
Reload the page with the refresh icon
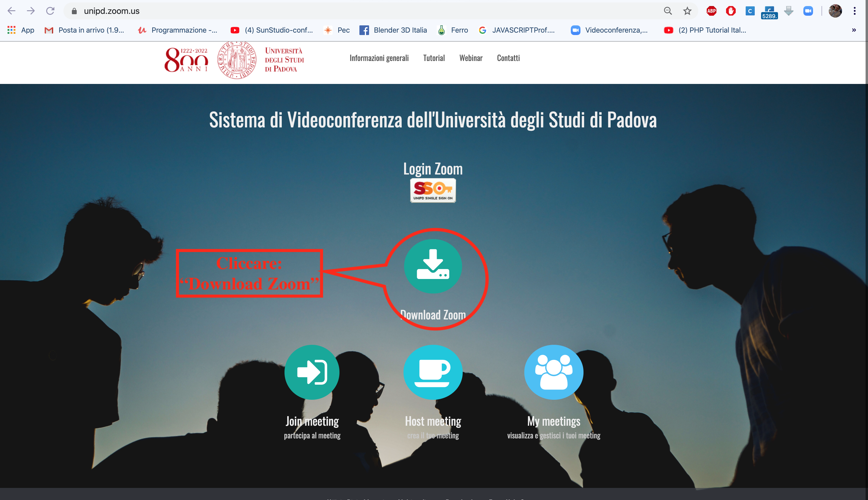click(50, 11)
